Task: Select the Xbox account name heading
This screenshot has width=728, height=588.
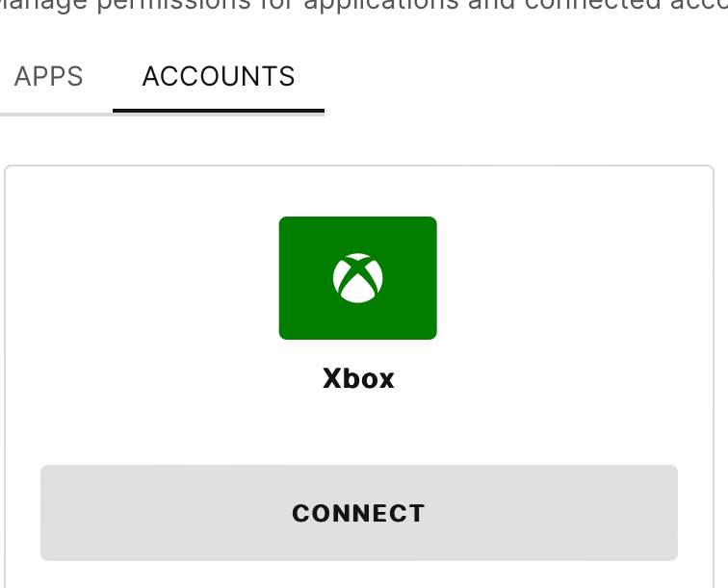Action: (x=358, y=379)
